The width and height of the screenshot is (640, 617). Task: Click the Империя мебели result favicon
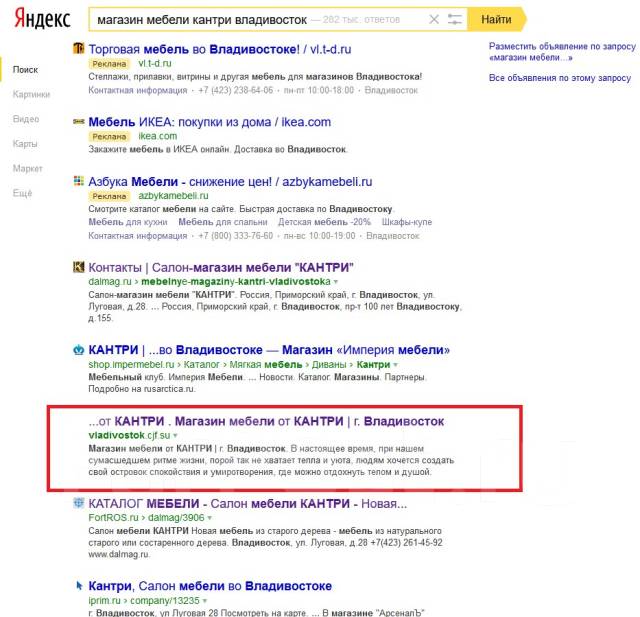point(79,351)
